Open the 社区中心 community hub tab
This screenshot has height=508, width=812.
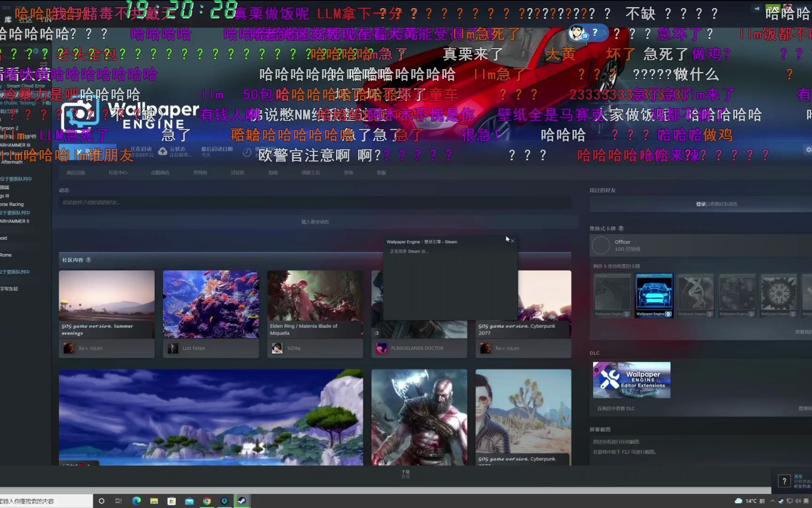click(x=118, y=173)
